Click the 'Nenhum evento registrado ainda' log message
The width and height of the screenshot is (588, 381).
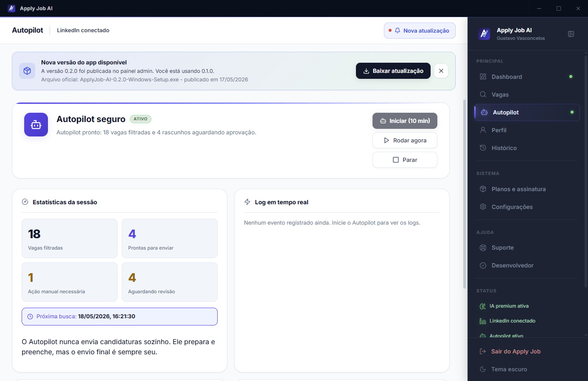332,222
